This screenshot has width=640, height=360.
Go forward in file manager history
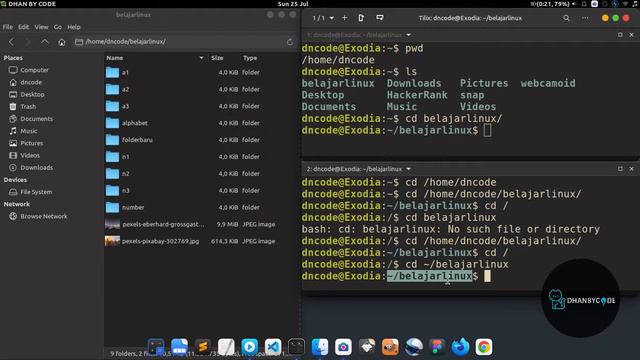(x=28, y=42)
